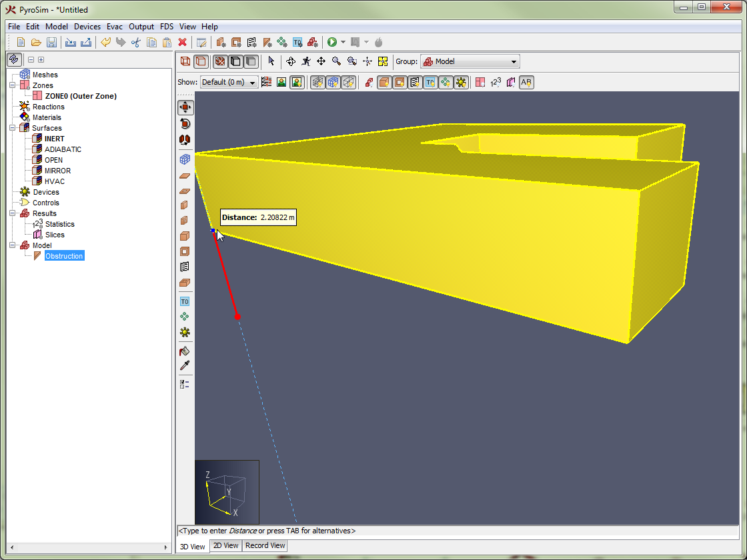
Task: Select the Draw Device tool
Action: pos(185,332)
